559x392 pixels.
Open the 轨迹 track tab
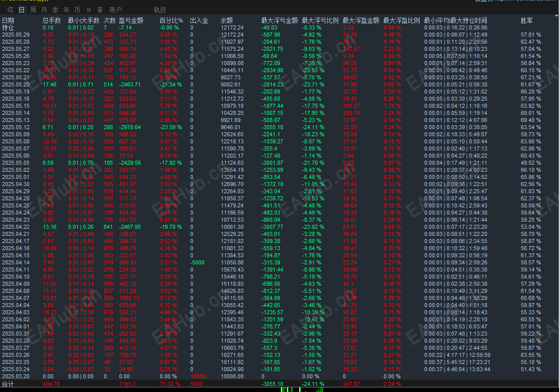coord(160,10)
